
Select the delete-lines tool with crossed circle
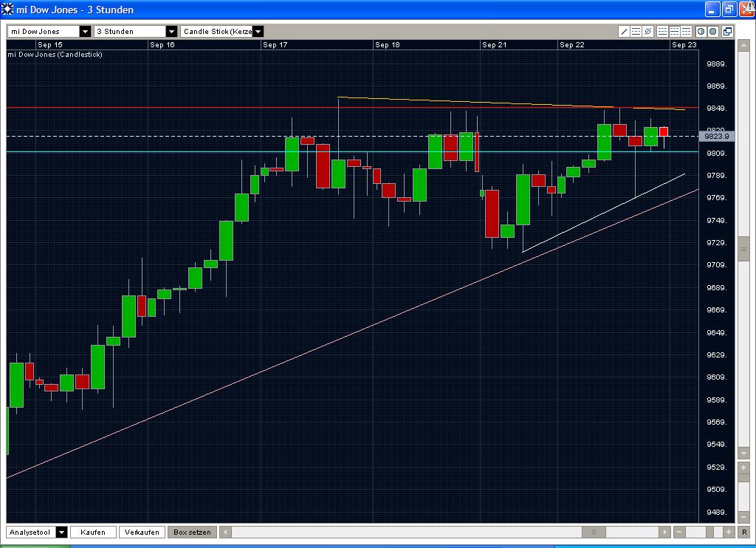pyautogui.click(x=647, y=31)
